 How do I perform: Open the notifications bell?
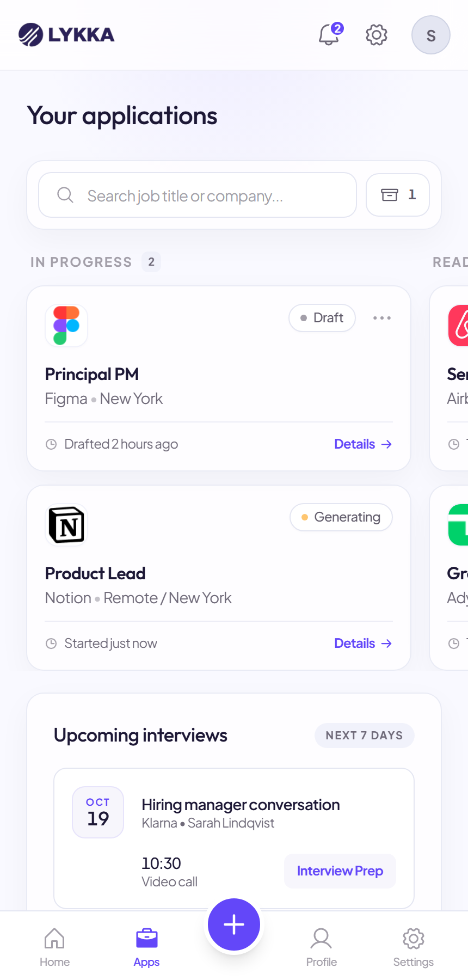tap(329, 35)
